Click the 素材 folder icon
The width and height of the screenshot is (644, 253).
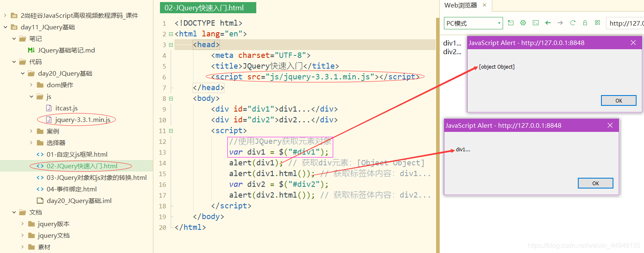[x=31, y=247]
